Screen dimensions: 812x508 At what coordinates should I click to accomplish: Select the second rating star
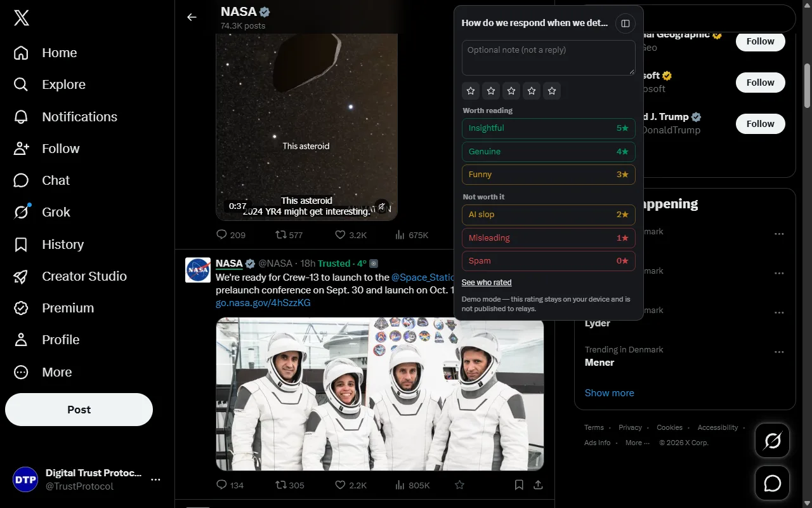point(491,91)
